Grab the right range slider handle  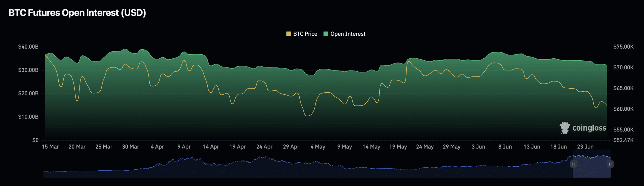tap(610, 164)
